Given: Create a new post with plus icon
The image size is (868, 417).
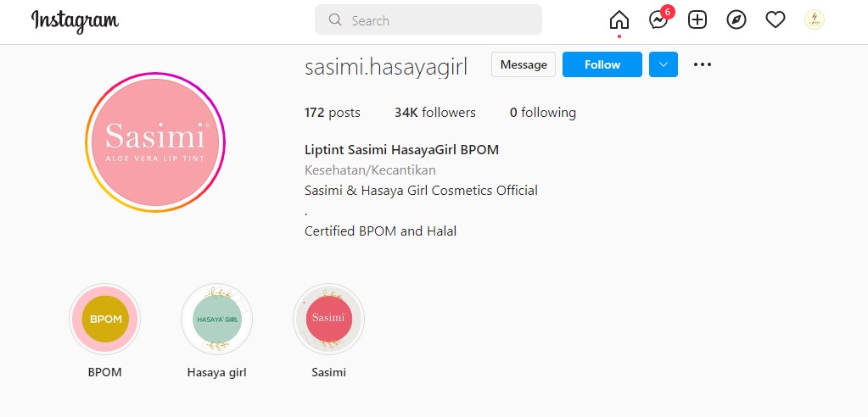Looking at the screenshot, I should pos(697,20).
